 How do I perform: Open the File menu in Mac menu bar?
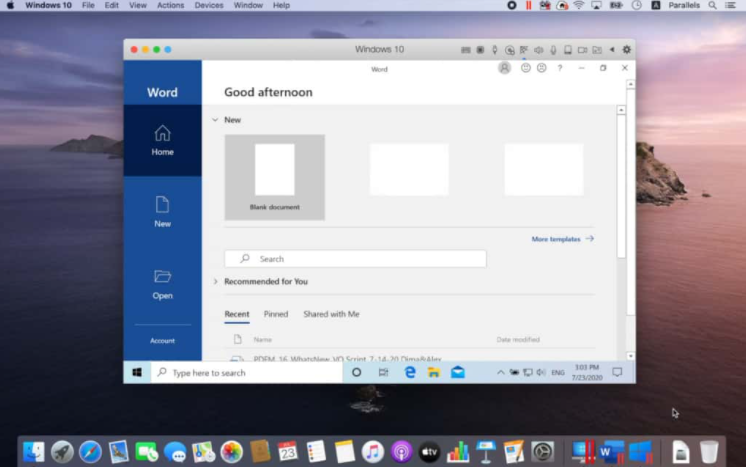coord(88,5)
